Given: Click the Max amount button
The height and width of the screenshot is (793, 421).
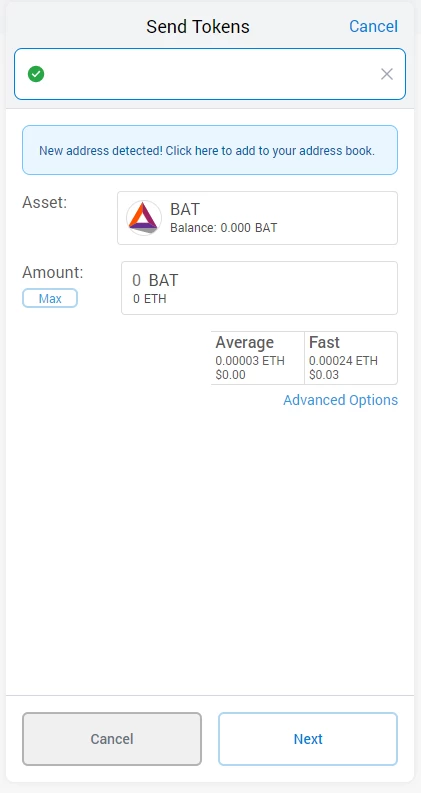Looking at the screenshot, I should coord(50,298).
